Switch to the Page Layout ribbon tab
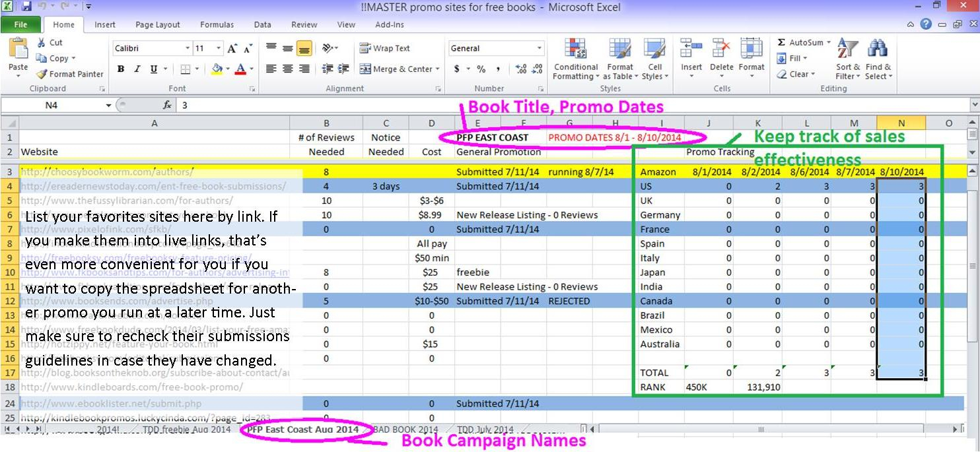The image size is (980, 452). [157, 25]
